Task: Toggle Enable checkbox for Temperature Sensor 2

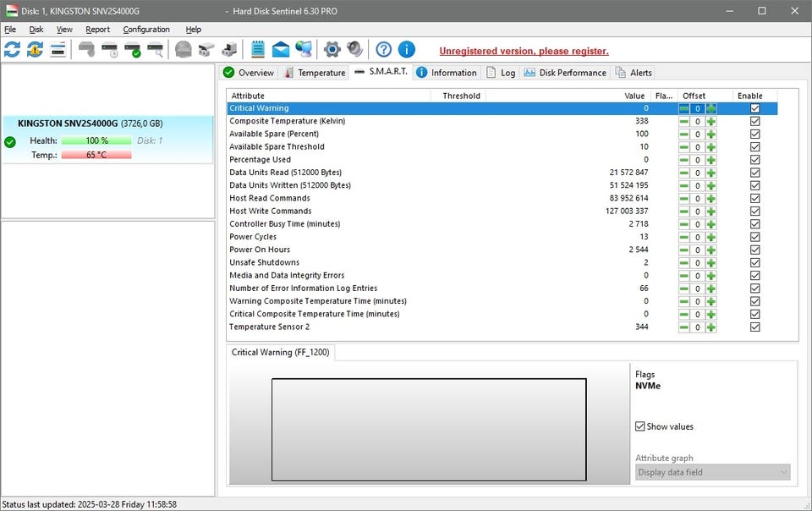Action: 755,327
